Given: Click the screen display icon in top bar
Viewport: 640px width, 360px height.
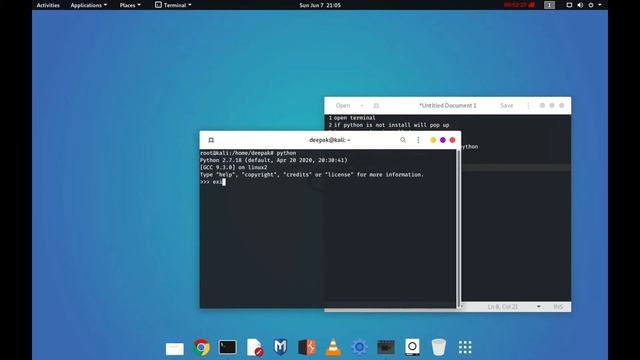Looking at the screenshot, I should point(569,5).
